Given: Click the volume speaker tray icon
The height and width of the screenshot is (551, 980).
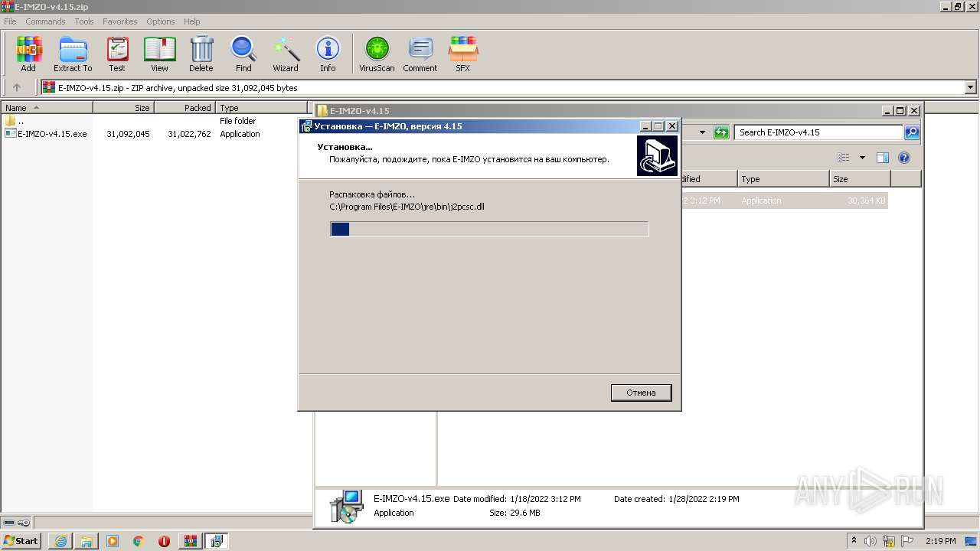Looking at the screenshot, I should (871, 541).
